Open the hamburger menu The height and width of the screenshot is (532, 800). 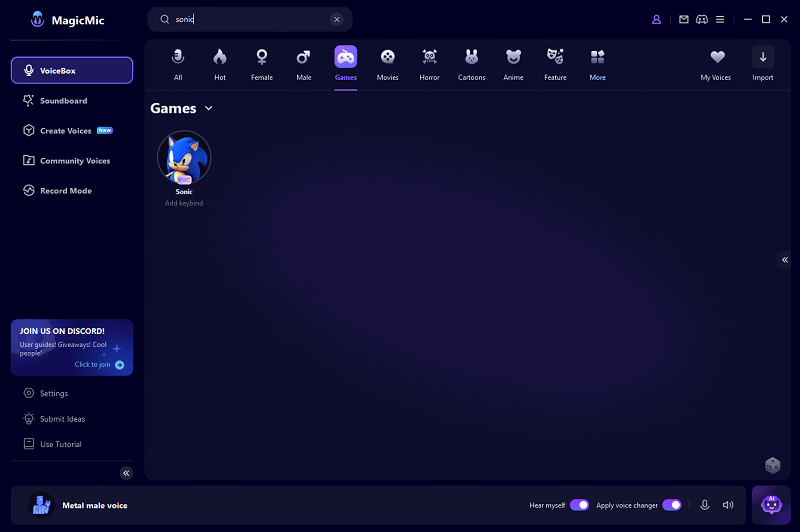[x=720, y=19]
